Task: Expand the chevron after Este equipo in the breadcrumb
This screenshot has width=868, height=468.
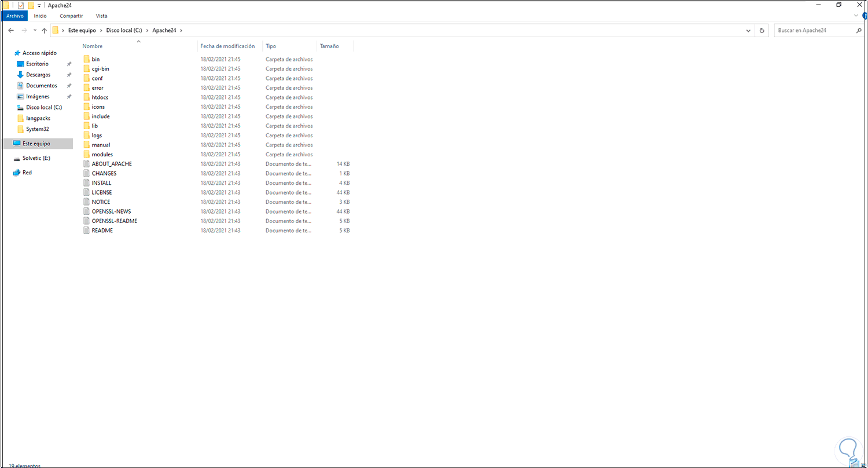Action: coord(101,30)
